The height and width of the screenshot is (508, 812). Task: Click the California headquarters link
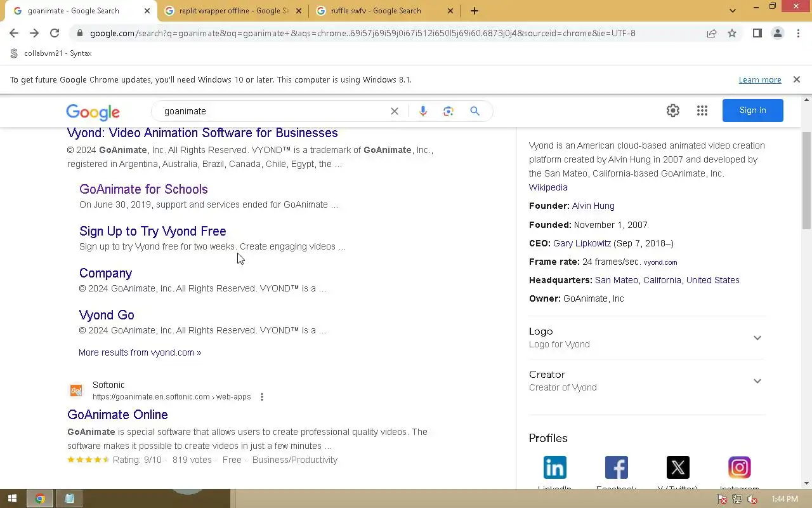click(662, 280)
